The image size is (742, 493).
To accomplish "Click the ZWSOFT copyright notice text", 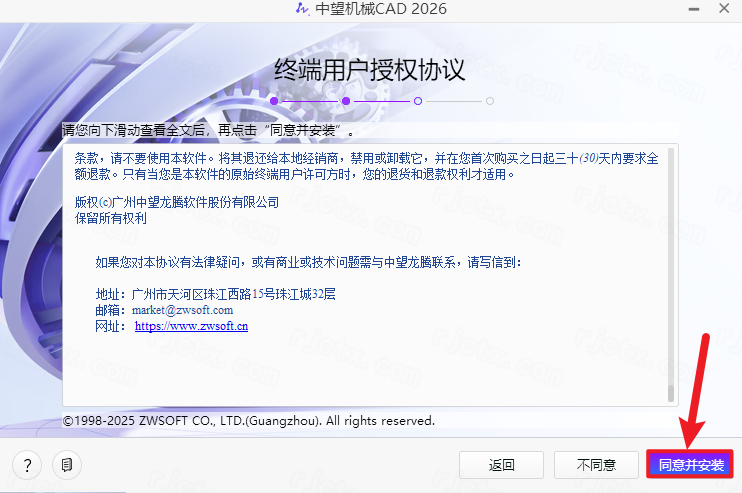I will [248, 421].
